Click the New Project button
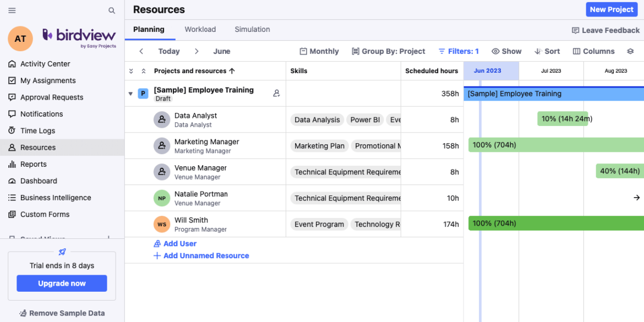The width and height of the screenshot is (644, 322). tap(611, 9)
